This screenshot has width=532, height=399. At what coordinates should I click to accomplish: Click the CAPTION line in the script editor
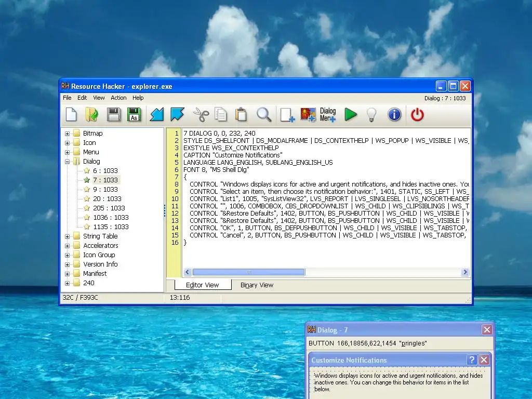(x=233, y=155)
